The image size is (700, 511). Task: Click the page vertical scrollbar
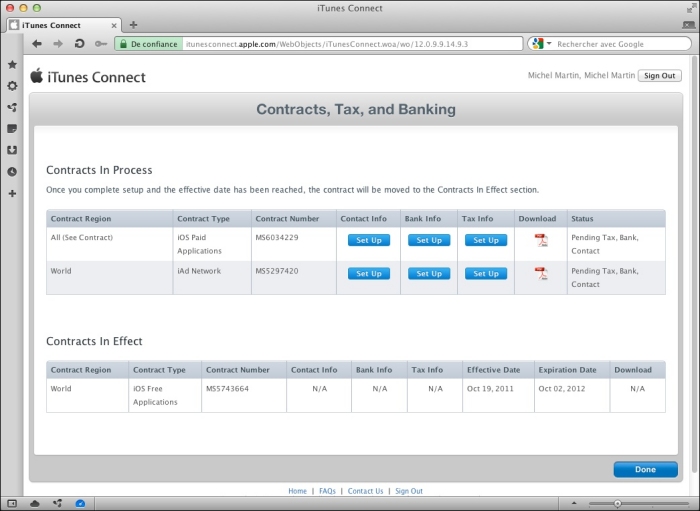pos(694,263)
